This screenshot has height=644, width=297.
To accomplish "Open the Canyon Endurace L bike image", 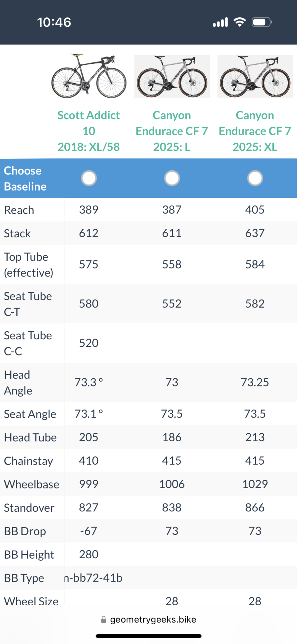I will (x=172, y=76).
